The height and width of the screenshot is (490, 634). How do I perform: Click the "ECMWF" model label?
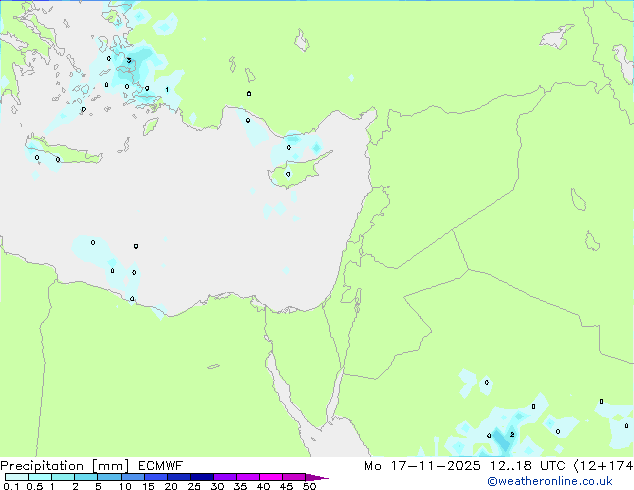(x=161, y=466)
